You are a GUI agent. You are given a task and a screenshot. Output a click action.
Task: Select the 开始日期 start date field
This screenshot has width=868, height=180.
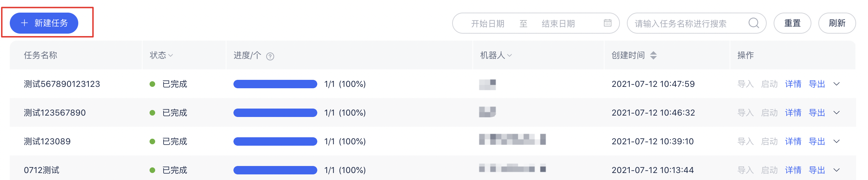point(487,23)
